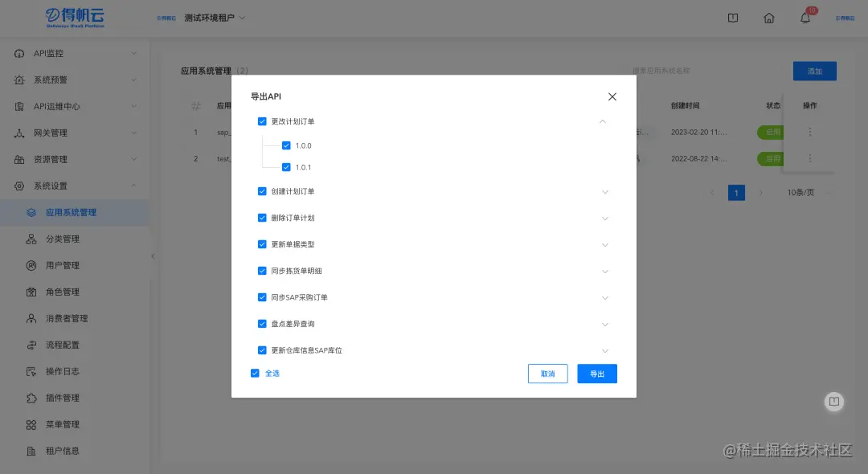
Task: Toggle the 全选 select-all checkbox
Action: point(256,374)
